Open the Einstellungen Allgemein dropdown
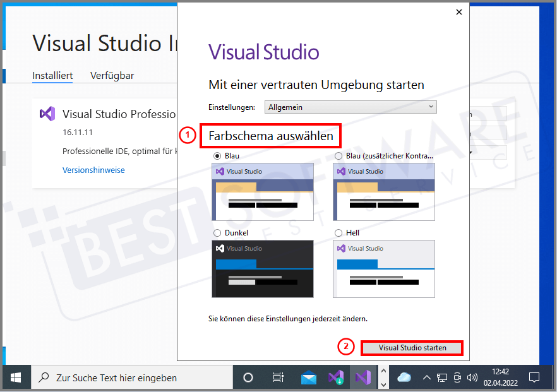The height and width of the screenshot is (392, 557). click(x=350, y=107)
